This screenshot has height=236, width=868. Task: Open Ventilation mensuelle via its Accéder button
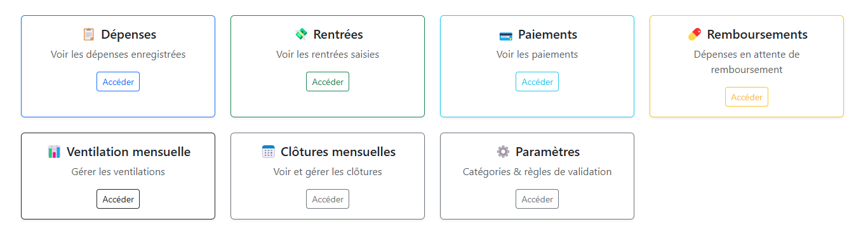point(118,199)
